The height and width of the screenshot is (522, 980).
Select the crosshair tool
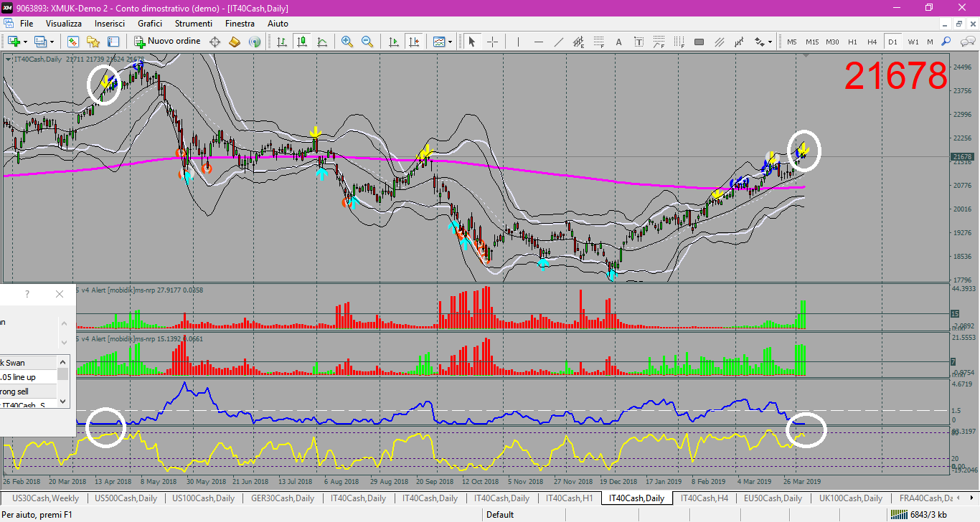[x=492, y=42]
